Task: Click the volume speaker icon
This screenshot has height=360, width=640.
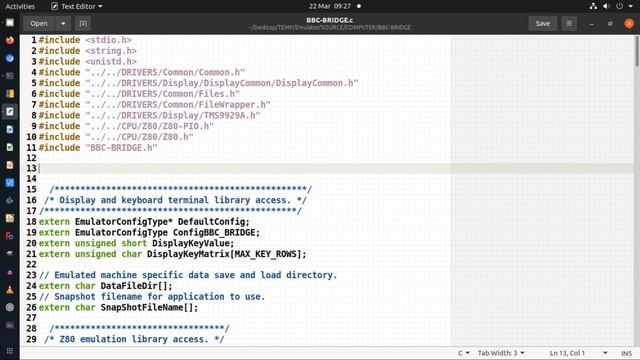Action: point(606,6)
